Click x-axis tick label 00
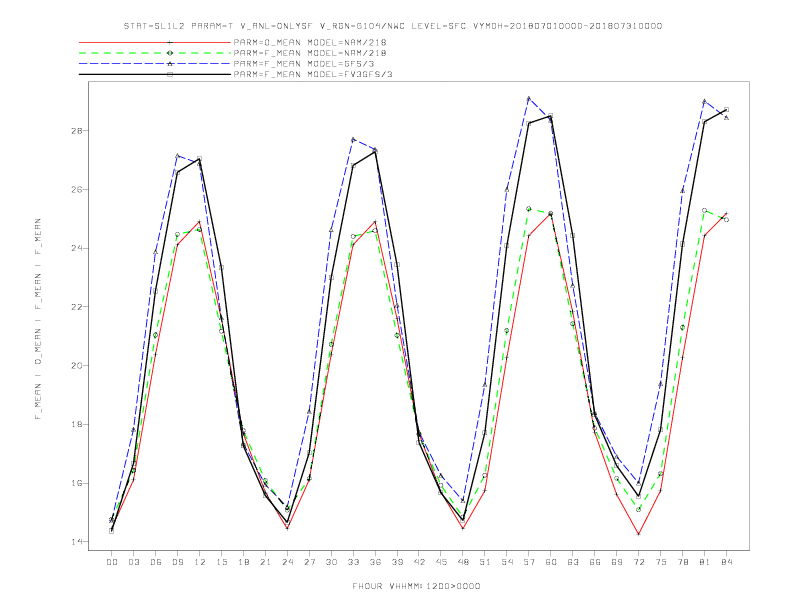The height and width of the screenshot is (612, 792). click(x=112, y=562)
